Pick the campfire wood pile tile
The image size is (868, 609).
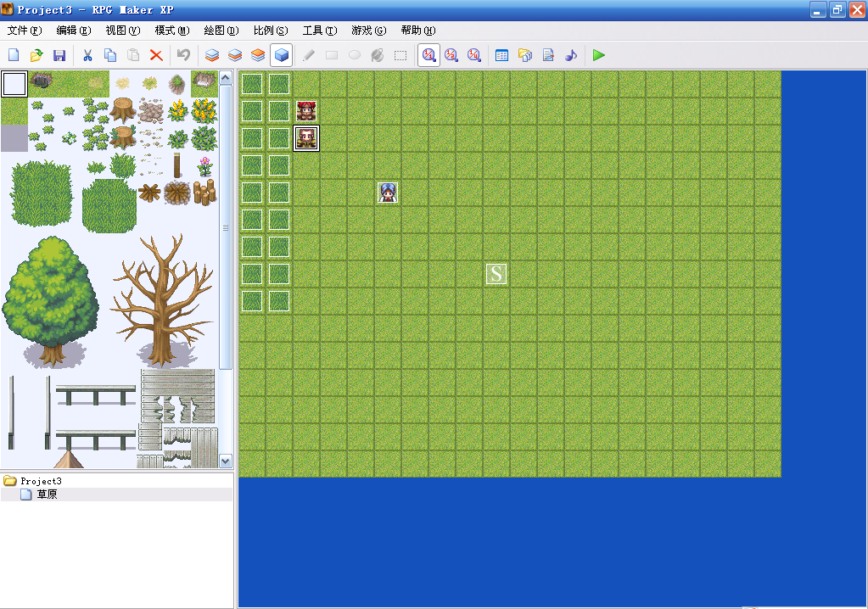[177, 193]
